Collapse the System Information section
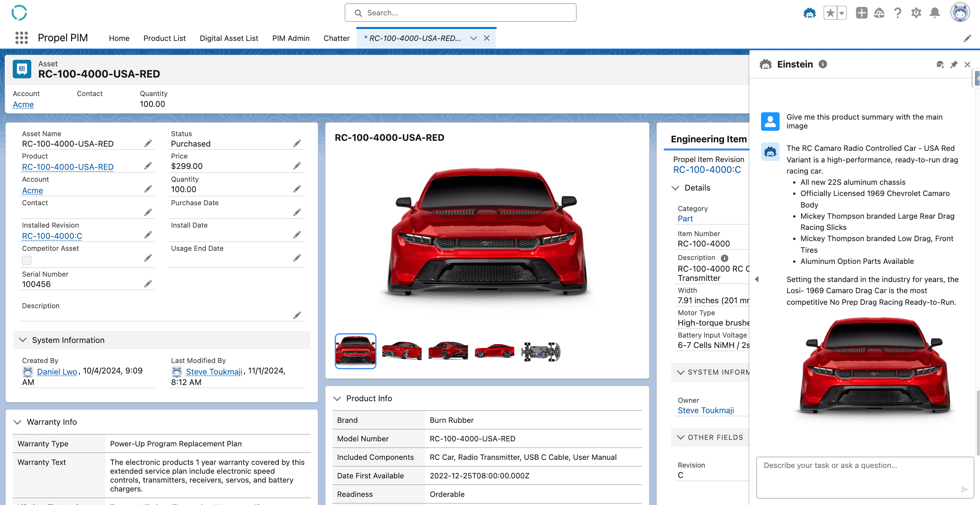 (23, 340)
